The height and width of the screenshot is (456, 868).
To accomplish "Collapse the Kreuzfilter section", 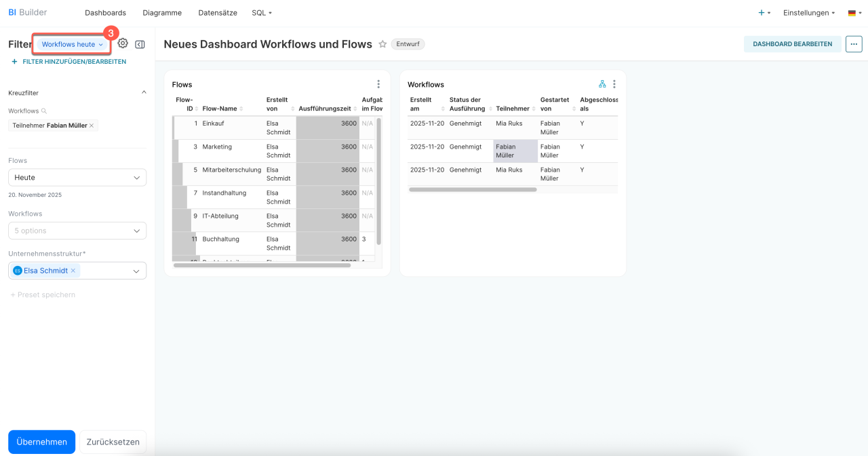I will point(143,93).
